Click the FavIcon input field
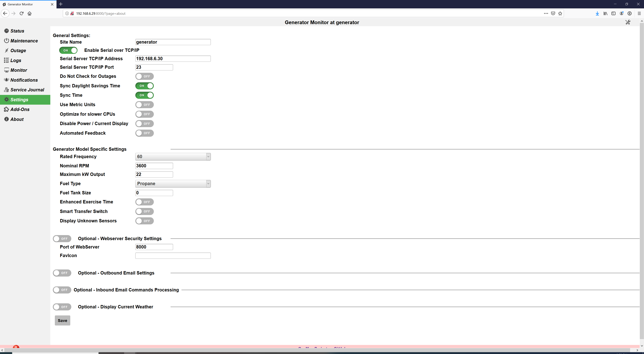Image resolution: width=644 pixels, height=354 pixels. tap(173, 256)
